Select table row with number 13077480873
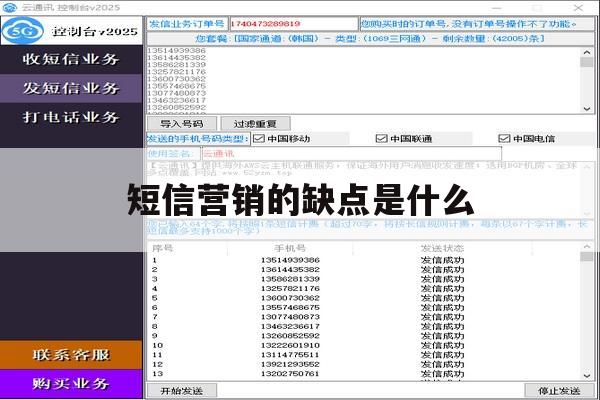 pos(364,317)
